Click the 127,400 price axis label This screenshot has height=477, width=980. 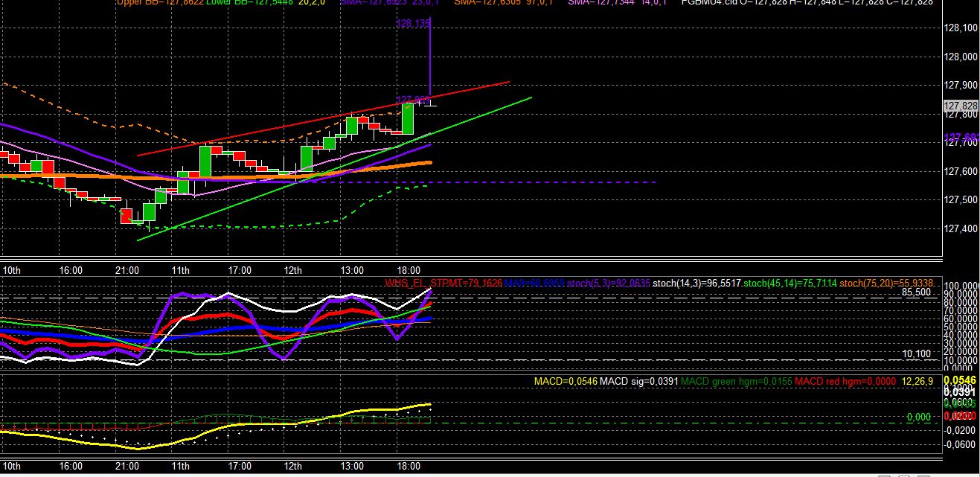click(x=960, y=228)
